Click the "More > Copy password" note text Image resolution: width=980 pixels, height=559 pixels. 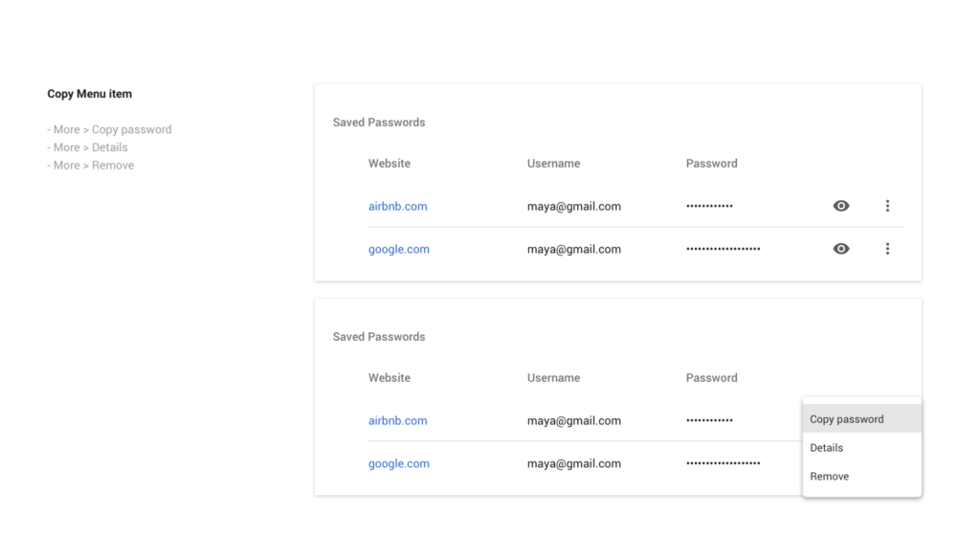point(110,129)
